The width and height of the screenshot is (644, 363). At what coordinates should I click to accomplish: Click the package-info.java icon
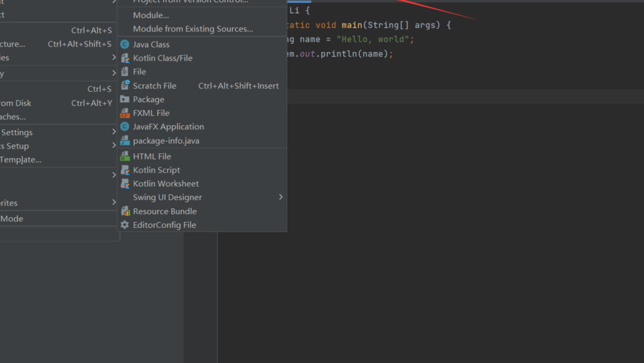coord(125,140)
